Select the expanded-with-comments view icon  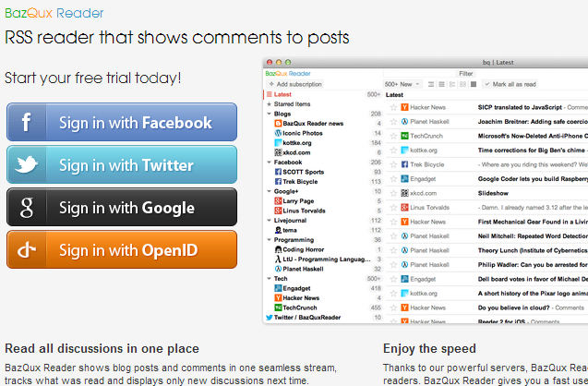(431, 84)
